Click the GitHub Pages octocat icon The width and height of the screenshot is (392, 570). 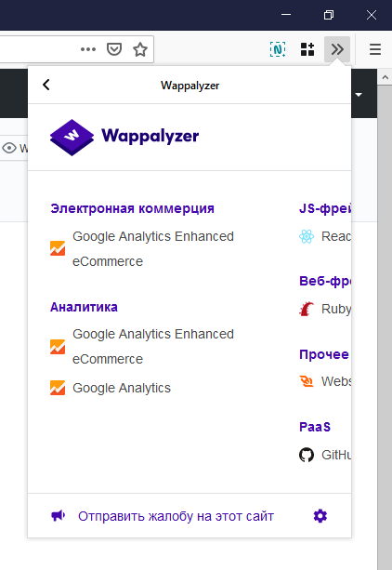pos(307,455)
